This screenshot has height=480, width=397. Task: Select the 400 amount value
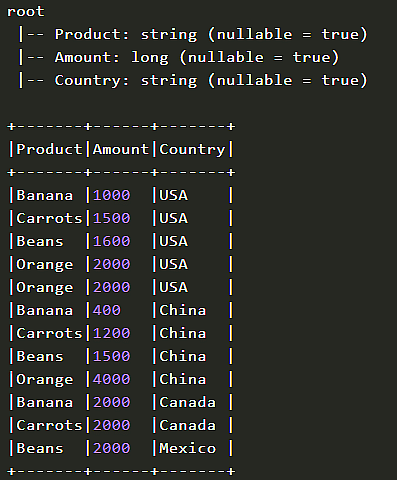(107, 310)
